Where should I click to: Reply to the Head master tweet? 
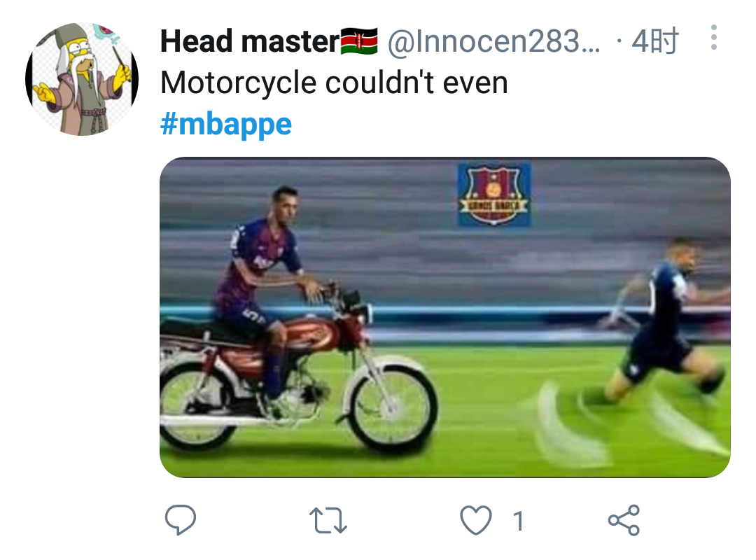click(x=180, y=520)
